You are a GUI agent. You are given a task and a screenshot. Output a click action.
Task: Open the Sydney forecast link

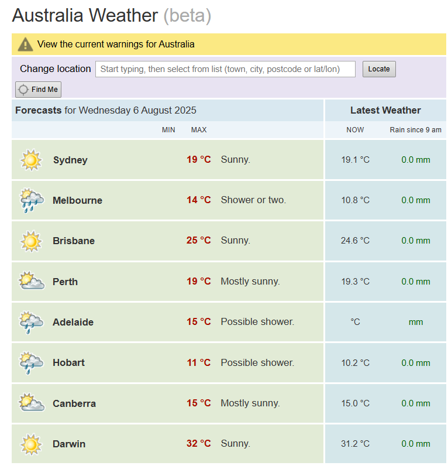[x=70, y=160]
